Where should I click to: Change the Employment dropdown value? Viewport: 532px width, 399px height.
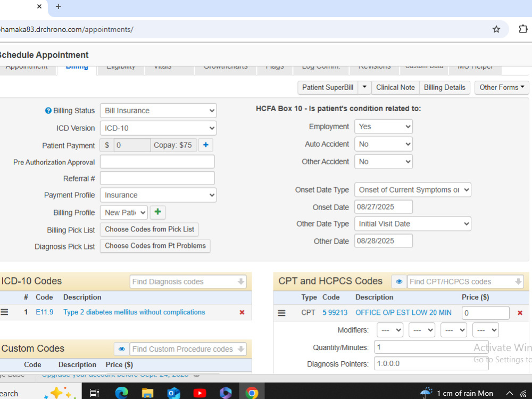(384, 127)
